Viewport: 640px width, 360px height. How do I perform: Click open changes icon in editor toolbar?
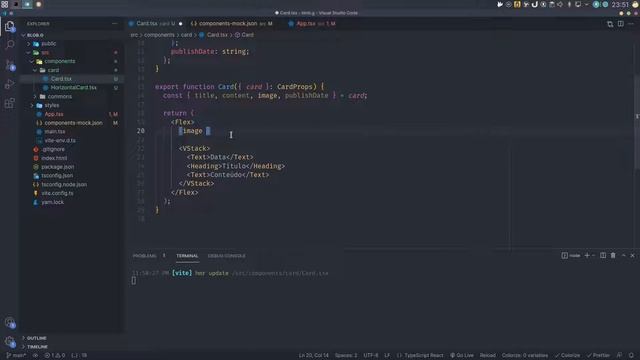610,24
